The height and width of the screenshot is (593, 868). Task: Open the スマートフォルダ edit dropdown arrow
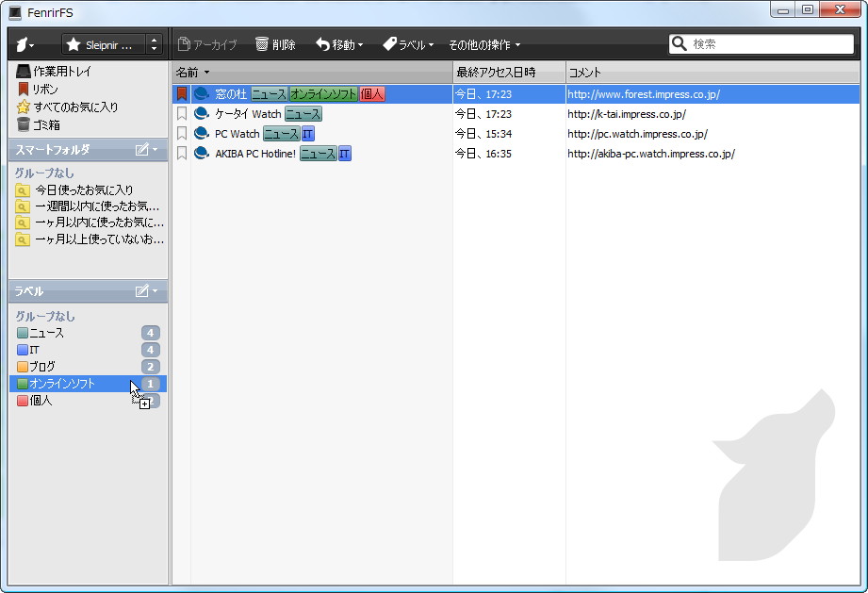tap(155, 150)
